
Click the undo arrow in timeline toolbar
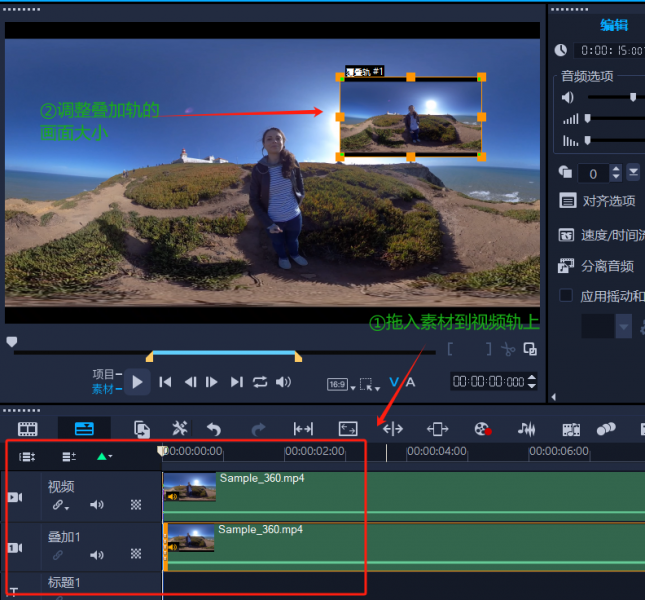coord(213,429)
